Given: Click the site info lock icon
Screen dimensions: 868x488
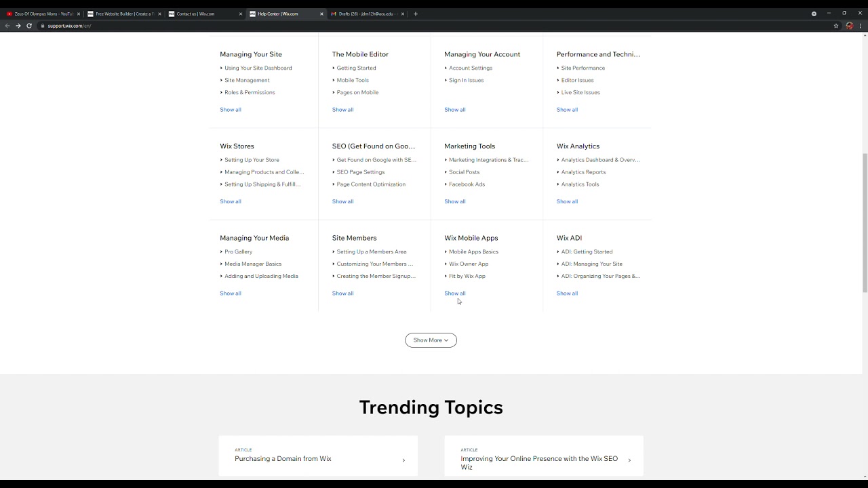Looking at the screenshot, I should 42,26.
